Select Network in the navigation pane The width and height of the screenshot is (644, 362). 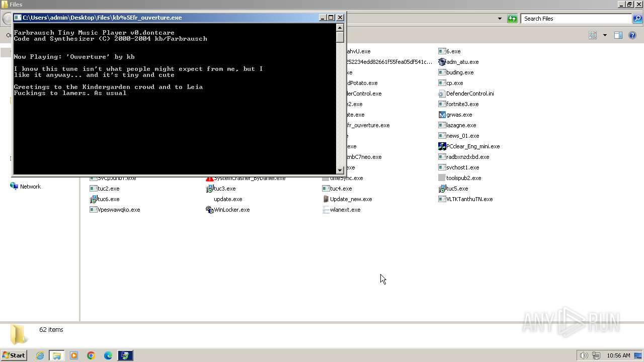30,187
